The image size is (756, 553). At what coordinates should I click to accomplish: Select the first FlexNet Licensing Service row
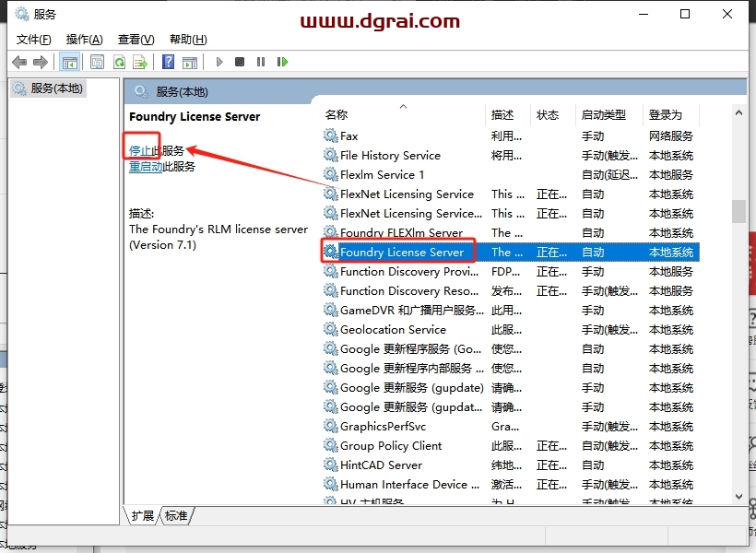510,194
